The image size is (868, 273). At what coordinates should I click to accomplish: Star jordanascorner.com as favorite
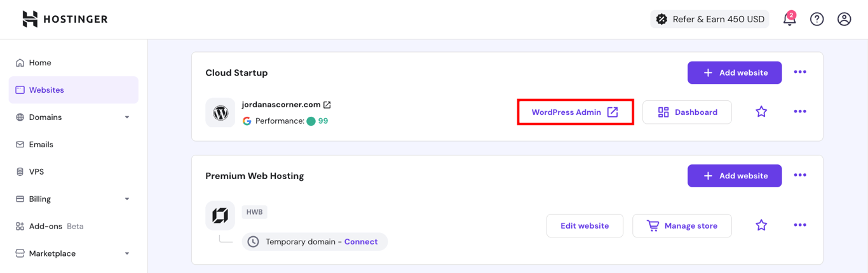click(x=761, y=112)
